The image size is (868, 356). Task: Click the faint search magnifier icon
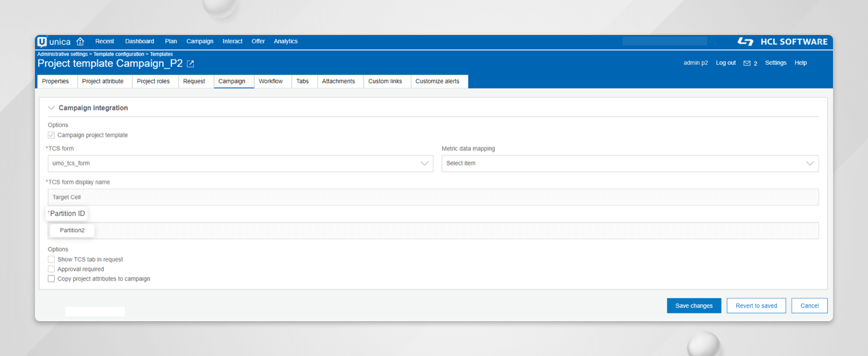(x=712, y=41)
